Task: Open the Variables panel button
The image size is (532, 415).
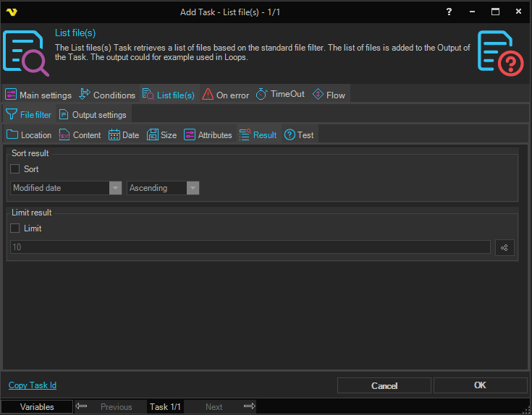Action: coord(37,407)
